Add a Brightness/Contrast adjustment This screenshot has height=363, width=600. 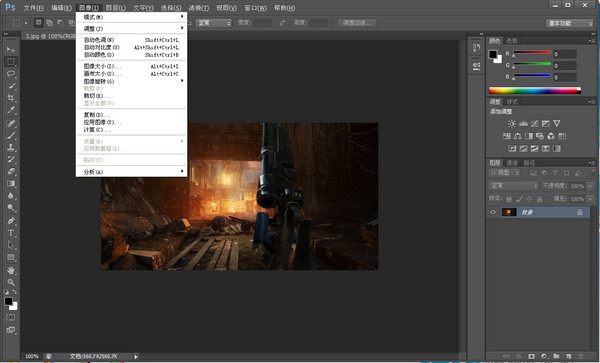[x=512, y=124]
